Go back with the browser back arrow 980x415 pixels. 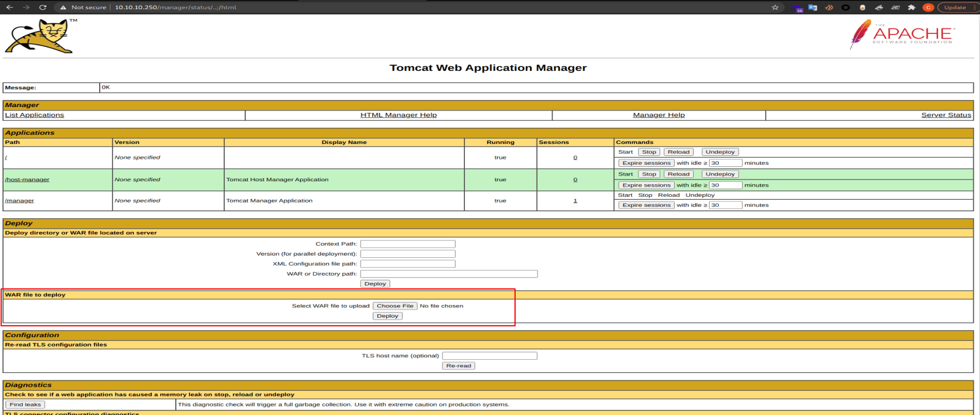coord(9,7)
